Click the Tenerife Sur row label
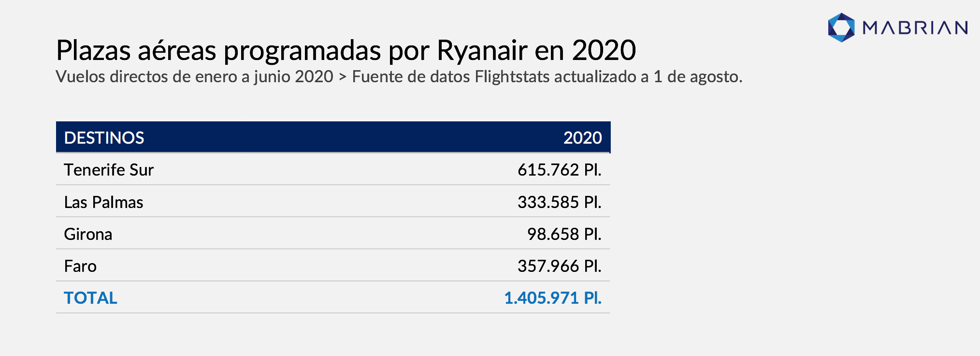This screenshot has width=980, height=356. [109, 170]
